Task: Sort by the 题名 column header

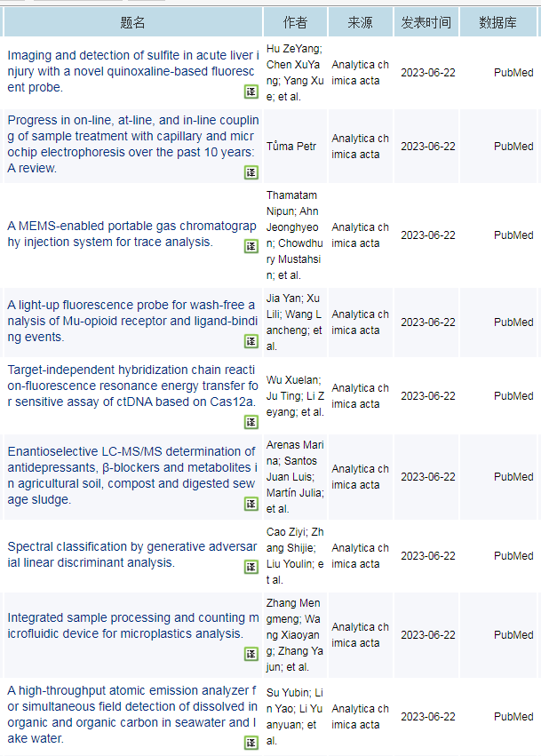Action: tap(132, 22)
